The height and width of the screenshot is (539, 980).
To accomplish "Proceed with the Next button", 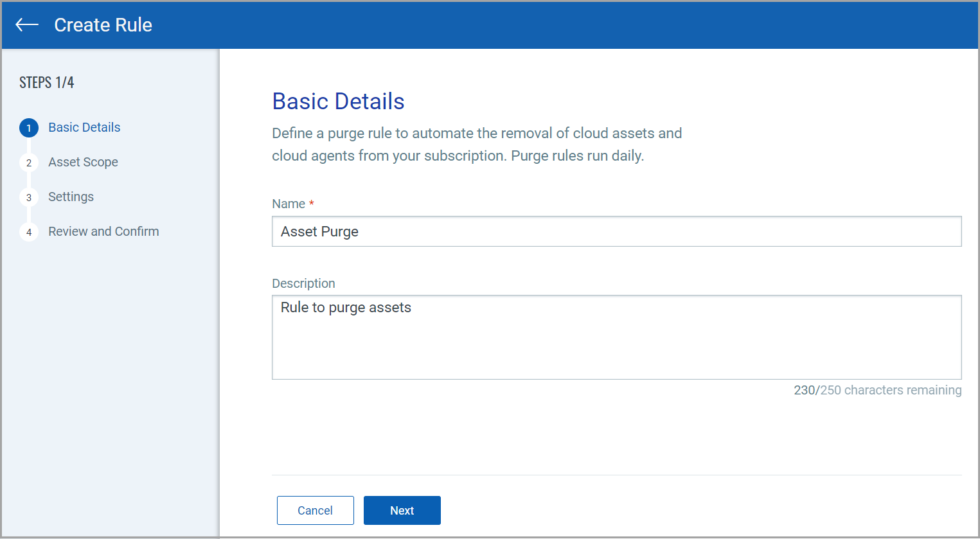I will pyautogui.click(x=402, y=510).
